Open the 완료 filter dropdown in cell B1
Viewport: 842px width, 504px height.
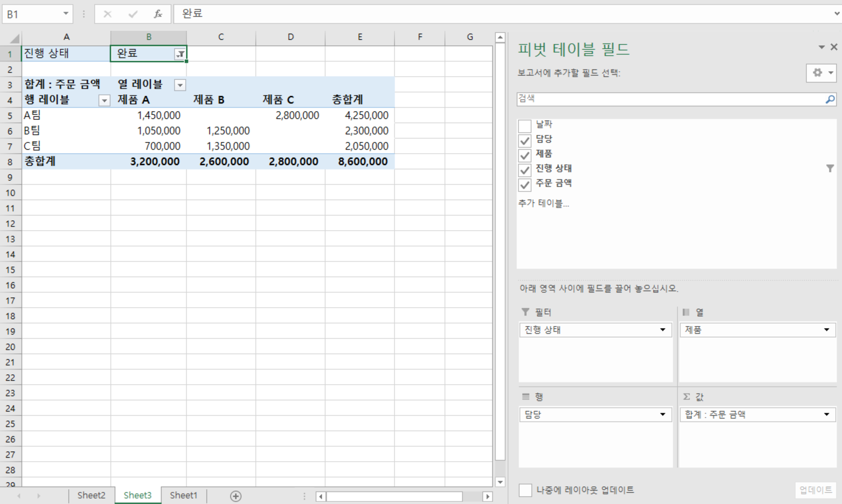pyautogui.click(x=180, y=54)
